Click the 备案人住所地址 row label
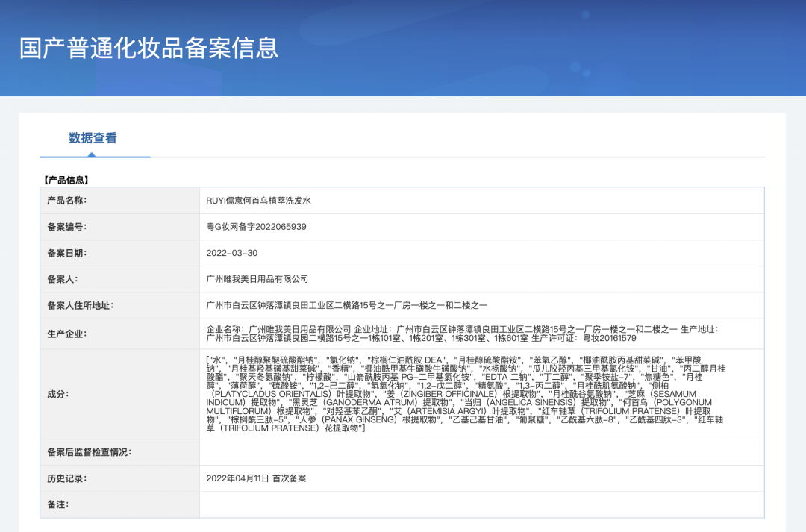The image size is (806, 532). (x=80, y=305)
